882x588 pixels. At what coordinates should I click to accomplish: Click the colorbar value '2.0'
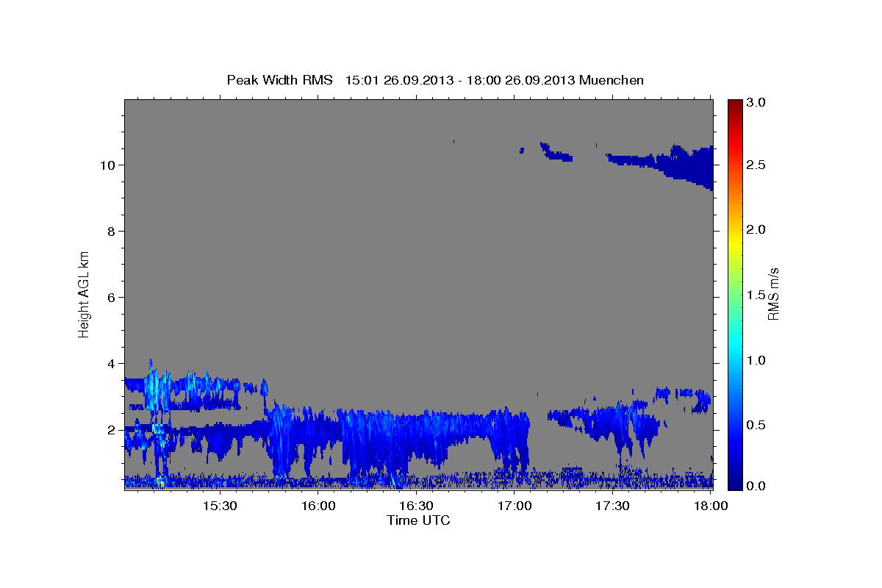pos(758,230)
